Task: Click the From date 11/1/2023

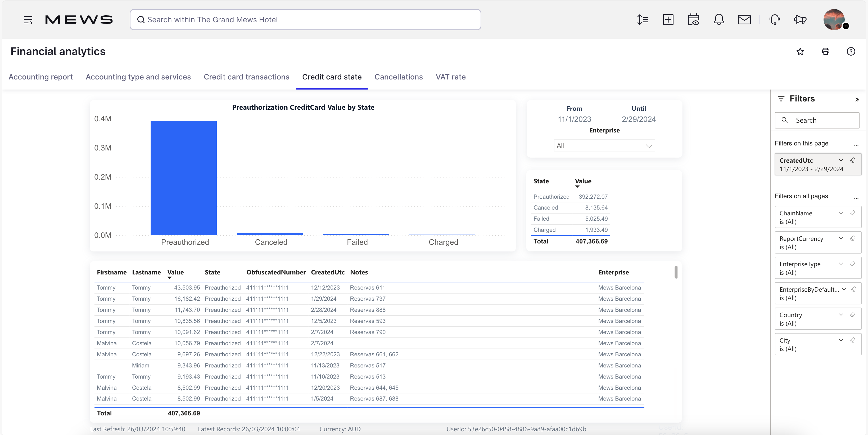Action: [574, 119]
